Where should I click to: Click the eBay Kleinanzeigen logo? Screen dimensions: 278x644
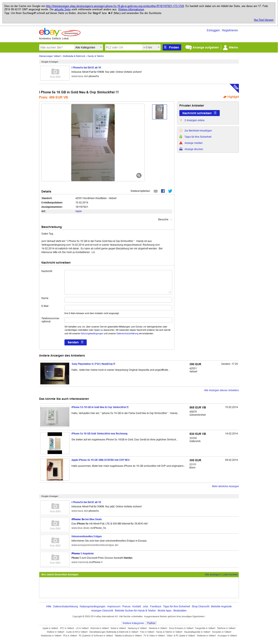click(x=60, y=32)
